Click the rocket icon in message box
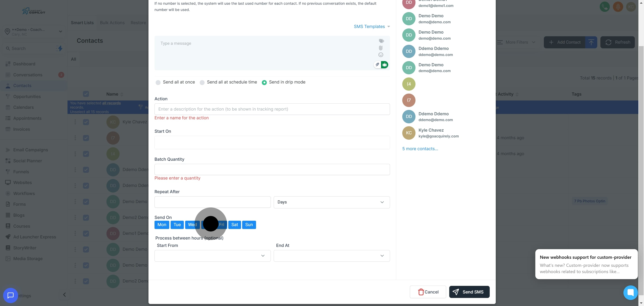This screenshot has height=306, width=644. 377,65
